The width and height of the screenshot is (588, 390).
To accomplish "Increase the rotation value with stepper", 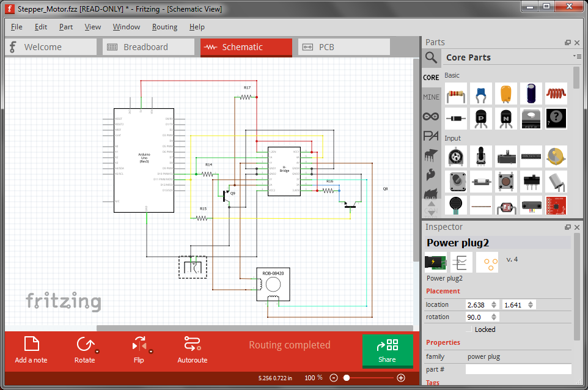I will (x=494, y=315).
